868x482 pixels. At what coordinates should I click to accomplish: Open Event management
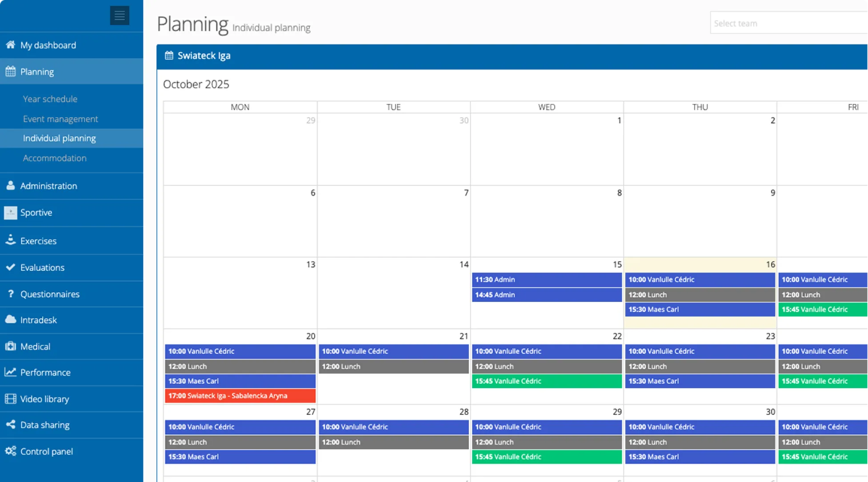pyautogui.click(x=60, y=119)
